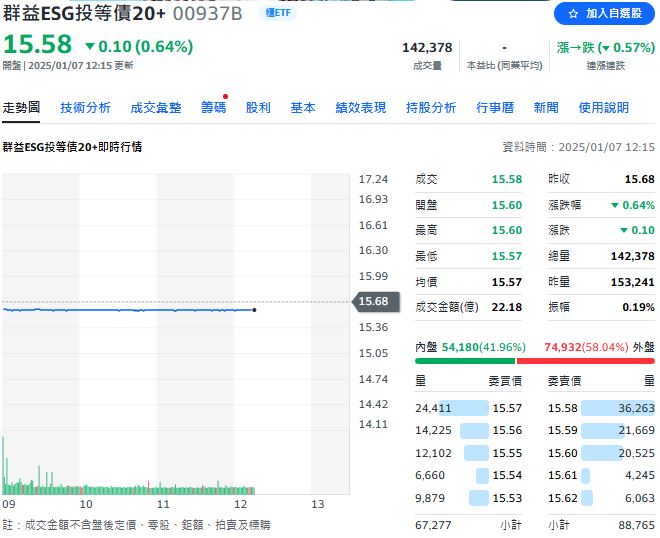Switch to the 行事曆 tab
Image resolution: width=660 pixels, height=538 pixels.
tap(495, 108)
